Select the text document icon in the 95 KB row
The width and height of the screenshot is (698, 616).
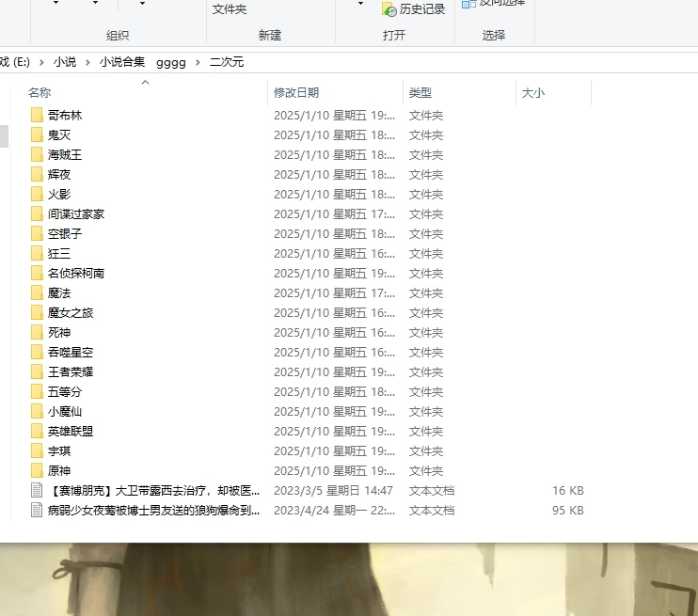coord(37,510)
